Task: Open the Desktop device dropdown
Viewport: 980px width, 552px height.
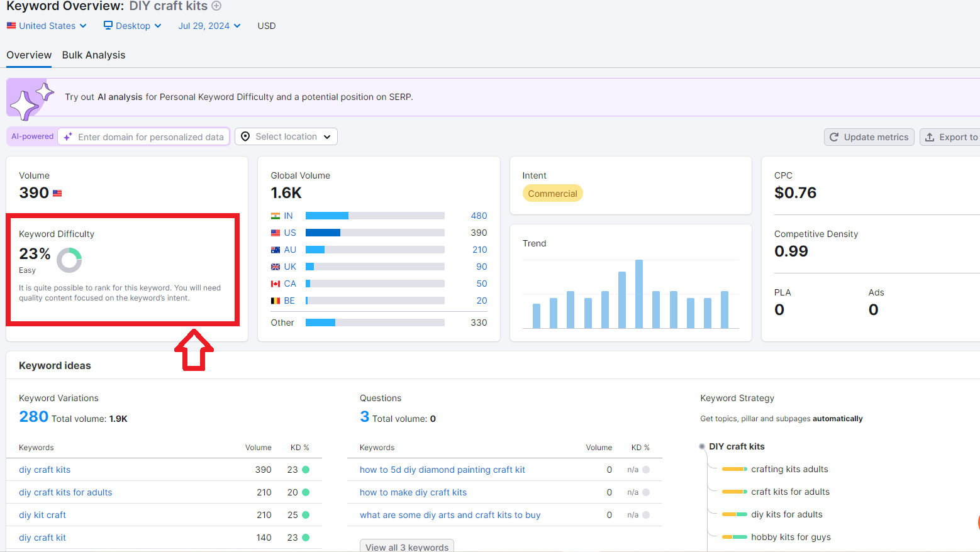Action: (133, 26)
